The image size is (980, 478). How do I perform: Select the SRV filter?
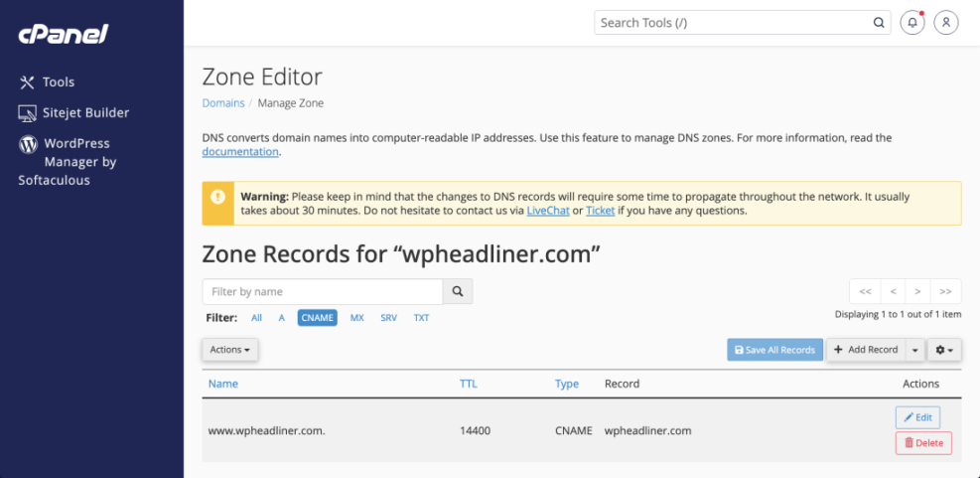click(x=388, y=318)
